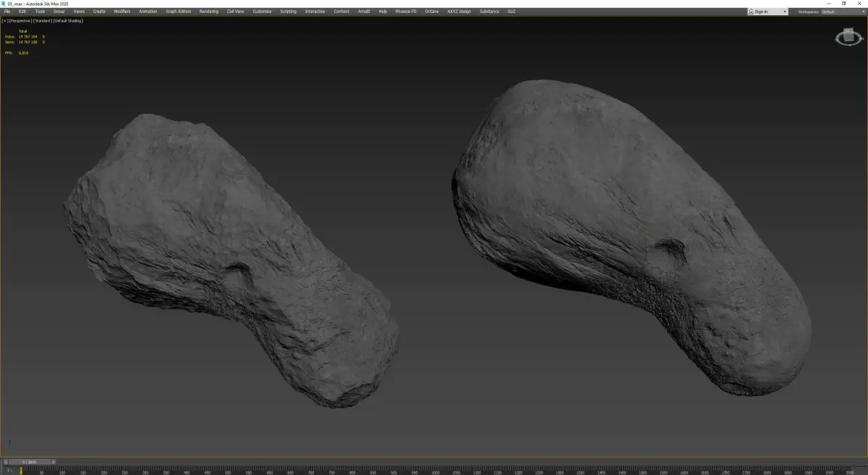
Task: Click the time slider showing 0 / 2000
Action: click(x=28, y=461)
